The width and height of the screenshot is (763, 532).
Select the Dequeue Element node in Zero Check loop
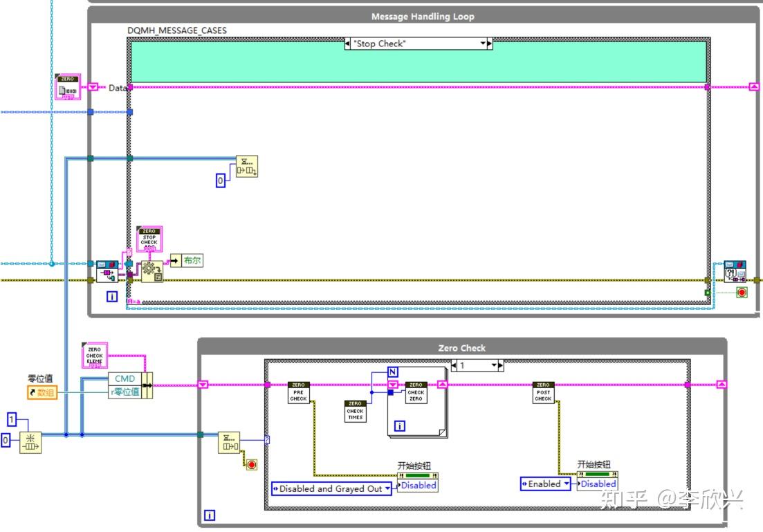pyautogui.click(x=229, y=442)
